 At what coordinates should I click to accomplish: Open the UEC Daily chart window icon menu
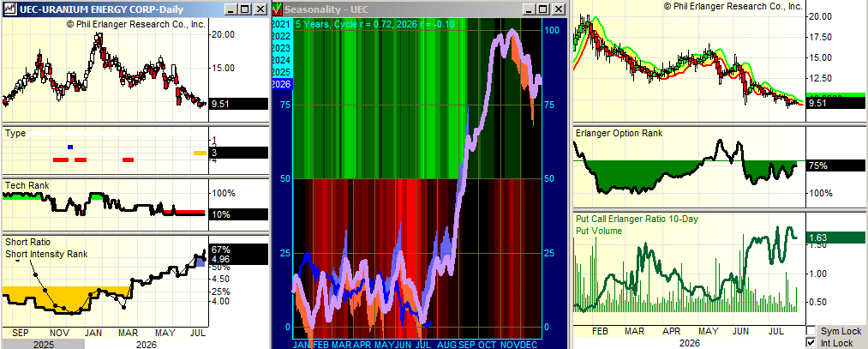[x=10, y=9]
